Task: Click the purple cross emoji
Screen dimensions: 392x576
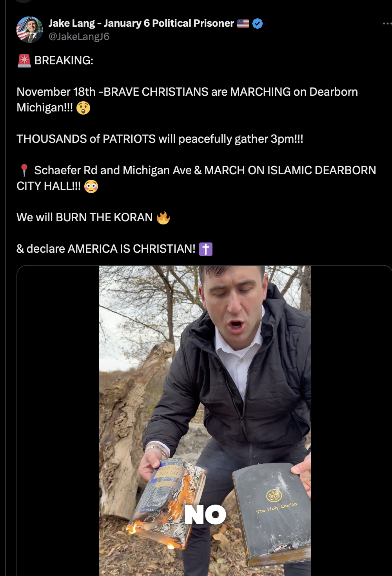Action: coord(205,249)
